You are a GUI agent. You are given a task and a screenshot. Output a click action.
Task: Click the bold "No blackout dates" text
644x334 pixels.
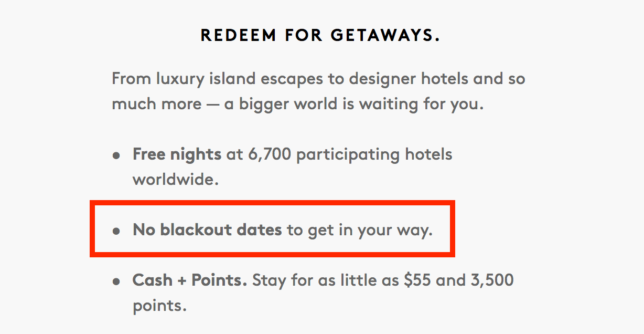[207, 230]
